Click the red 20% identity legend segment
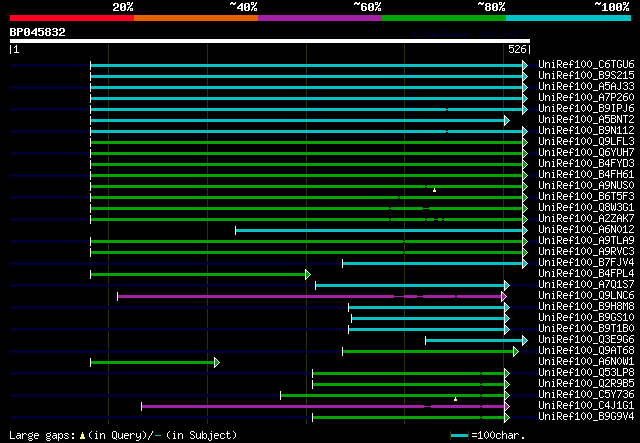Viewport: 640px width, 443px height. point(72,18)
